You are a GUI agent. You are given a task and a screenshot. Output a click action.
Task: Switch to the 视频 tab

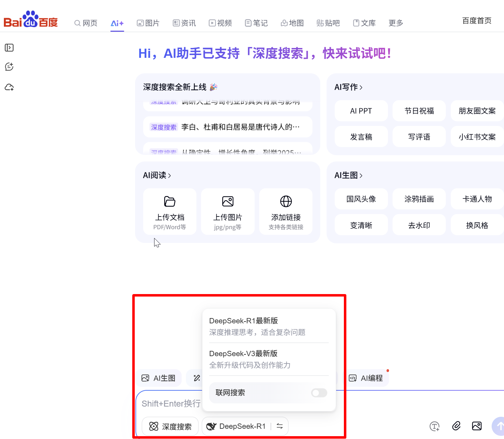coord(220,23)
